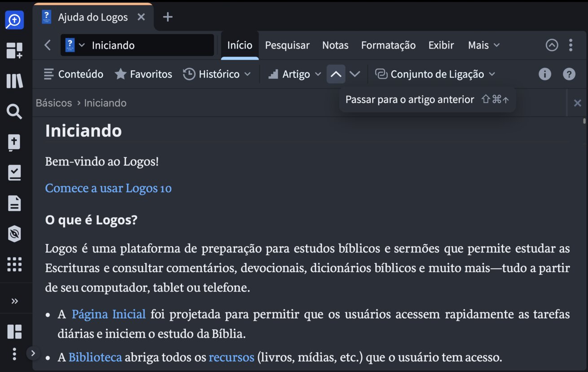Click the help resource icon in the location box

[70, 45]
